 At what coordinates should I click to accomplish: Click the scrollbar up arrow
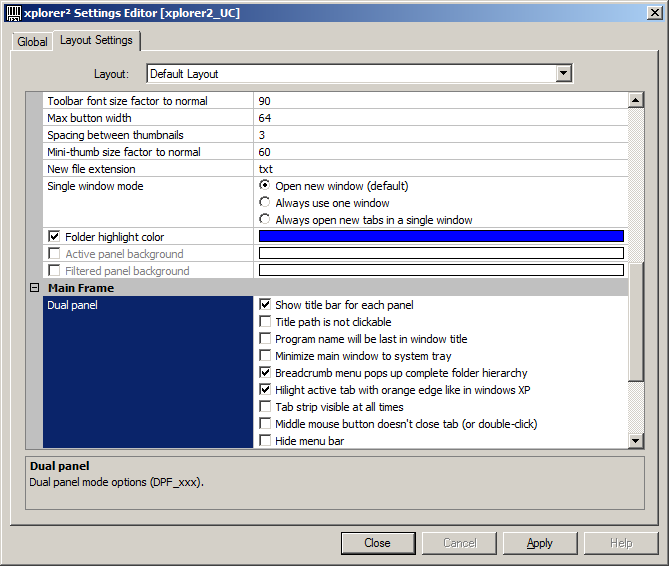point(636,100)
